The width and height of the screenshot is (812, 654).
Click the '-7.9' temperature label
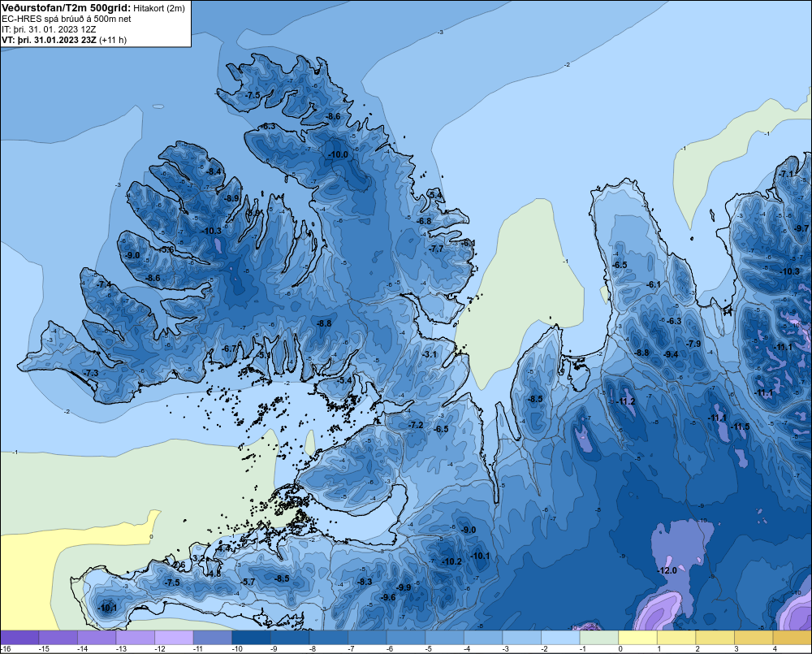(693, 344)
